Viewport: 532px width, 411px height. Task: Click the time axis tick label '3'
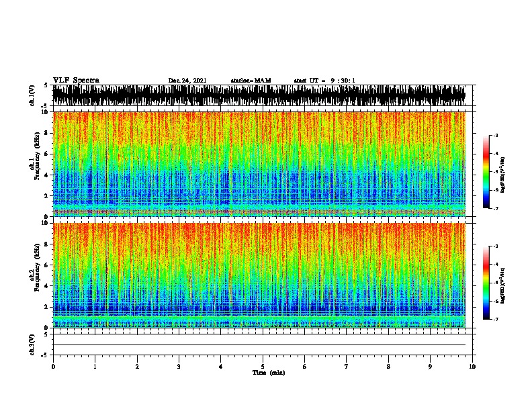click(x=179, y=367)
